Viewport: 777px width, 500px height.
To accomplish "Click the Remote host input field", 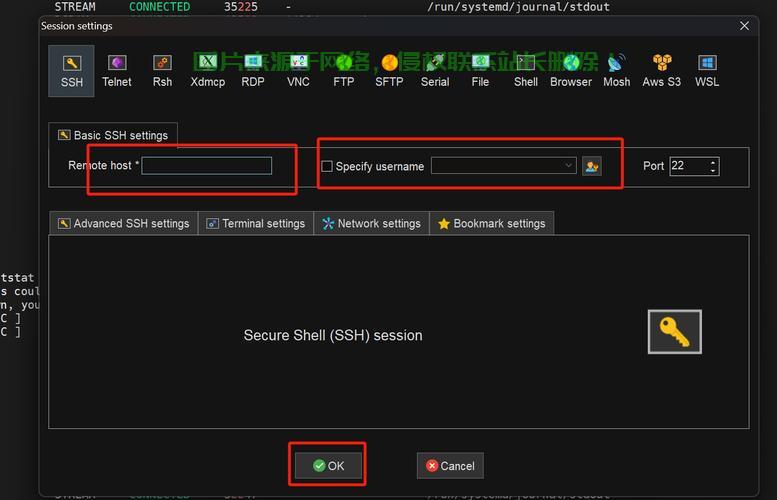I will 207,166.
